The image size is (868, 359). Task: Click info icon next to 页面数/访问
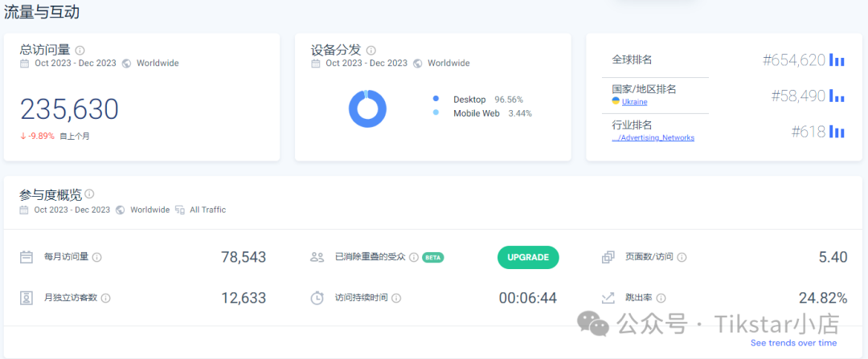click(682, 257)
